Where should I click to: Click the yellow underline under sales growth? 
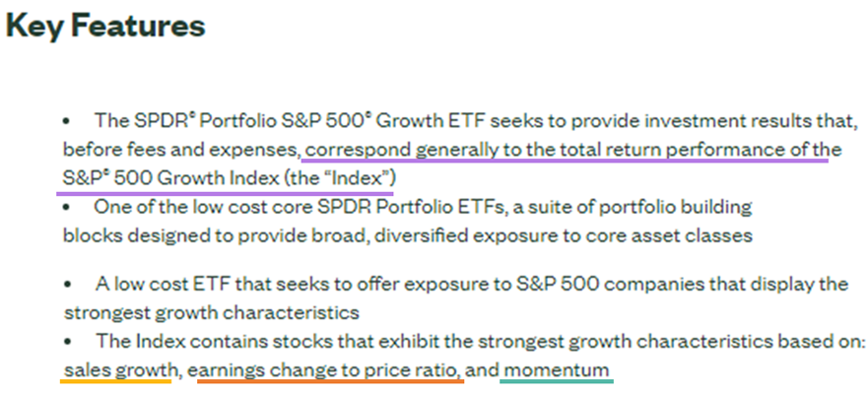(x=116, y=381)
